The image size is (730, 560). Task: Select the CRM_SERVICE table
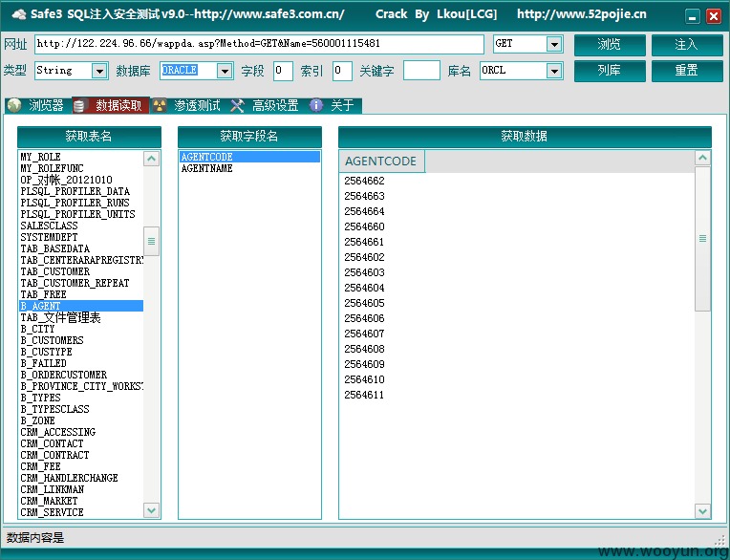coord(81,512)
